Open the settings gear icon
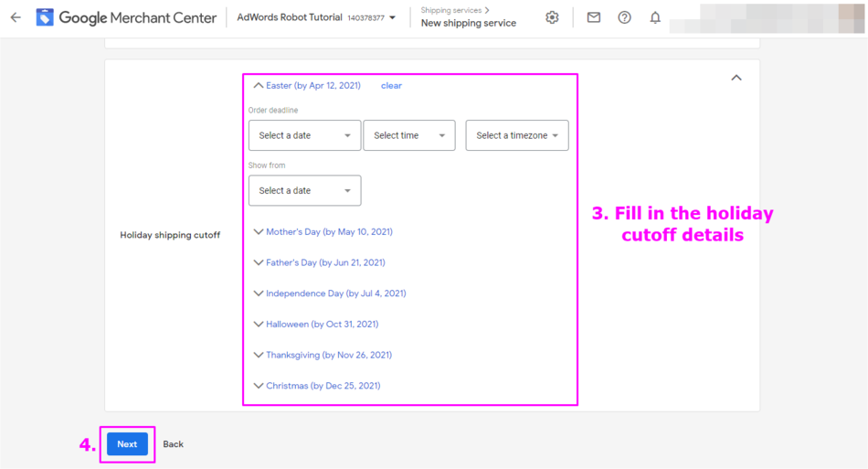868x469 pixels. click(x=552, y=17)
